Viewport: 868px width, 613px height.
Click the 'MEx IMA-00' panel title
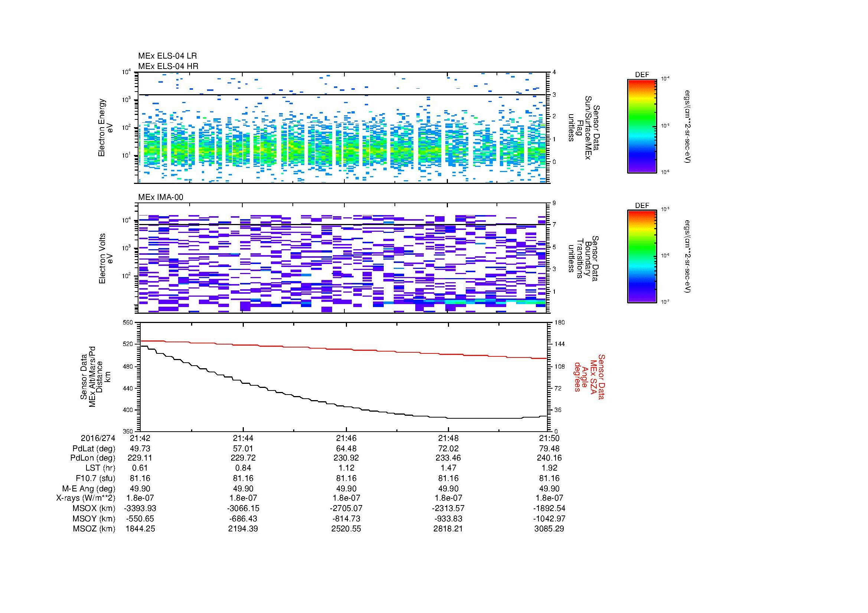click(x=161, y=197)
